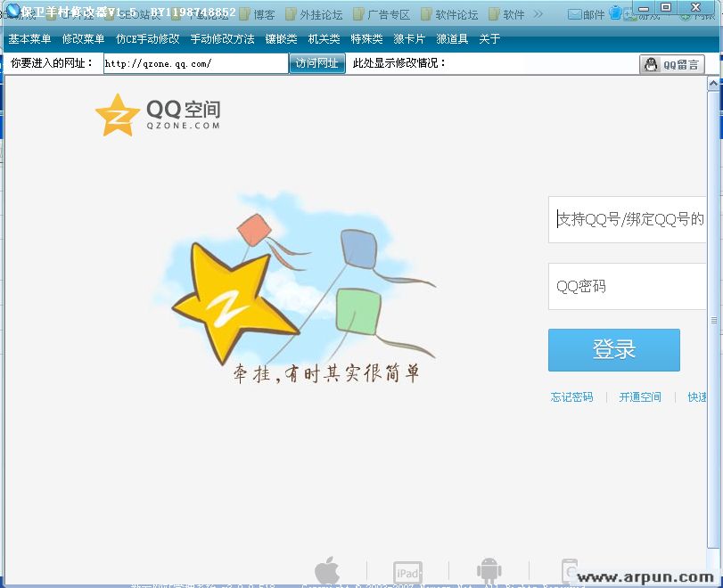Click the penguin icon on QQ留言
Screen dimensions: 723x588
click(651, 64)
